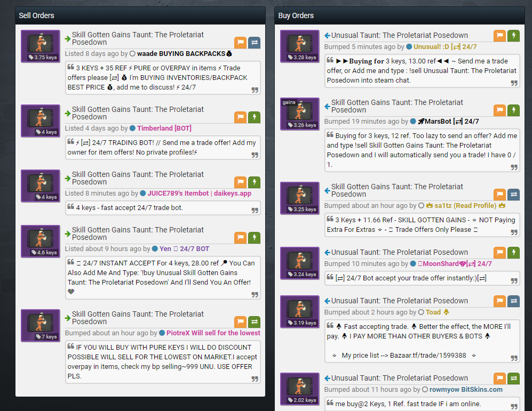532x411 pixels.
Task: Report Toad's buy order
Action: (499, 301)
